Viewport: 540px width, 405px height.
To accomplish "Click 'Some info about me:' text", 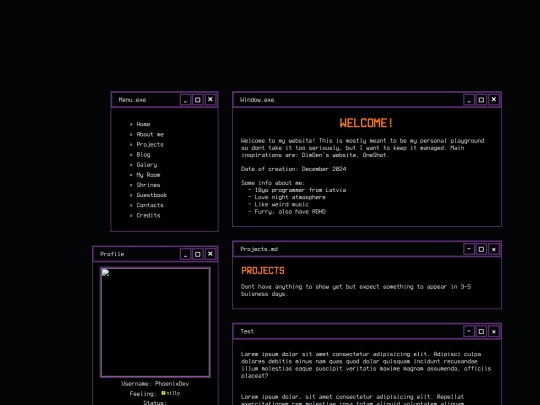I will (x=273, y=183).
